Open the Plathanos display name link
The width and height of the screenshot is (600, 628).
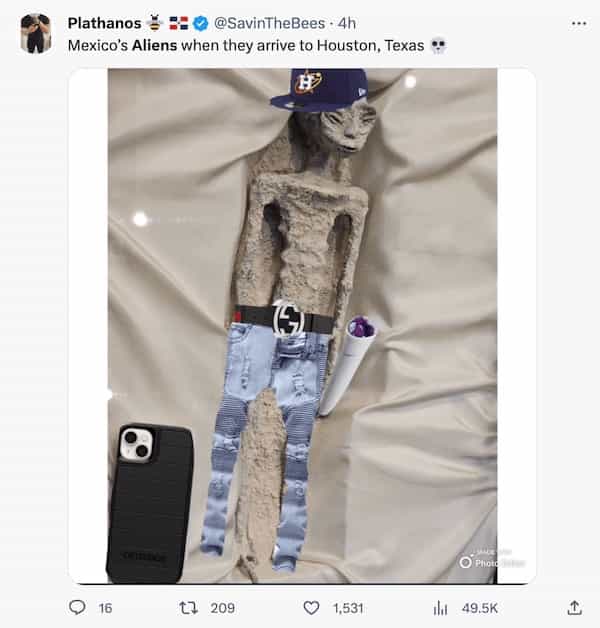click(x=105, y=23)
